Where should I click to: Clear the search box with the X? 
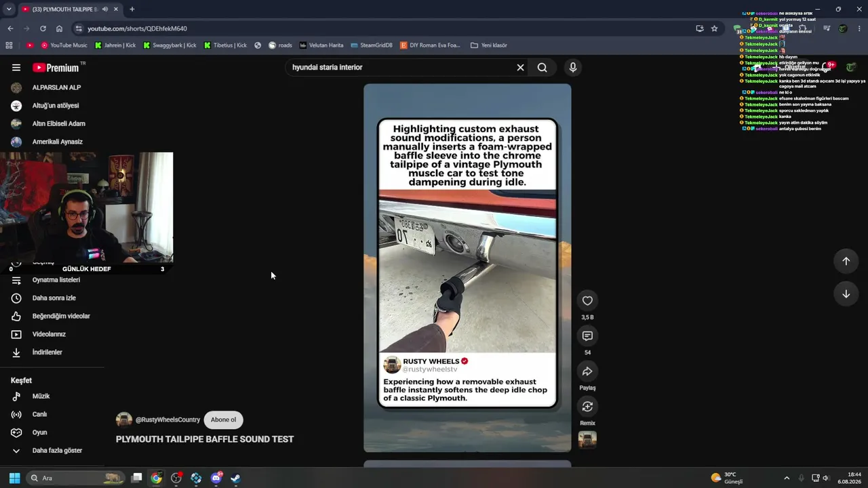click(x=520, y=67)
